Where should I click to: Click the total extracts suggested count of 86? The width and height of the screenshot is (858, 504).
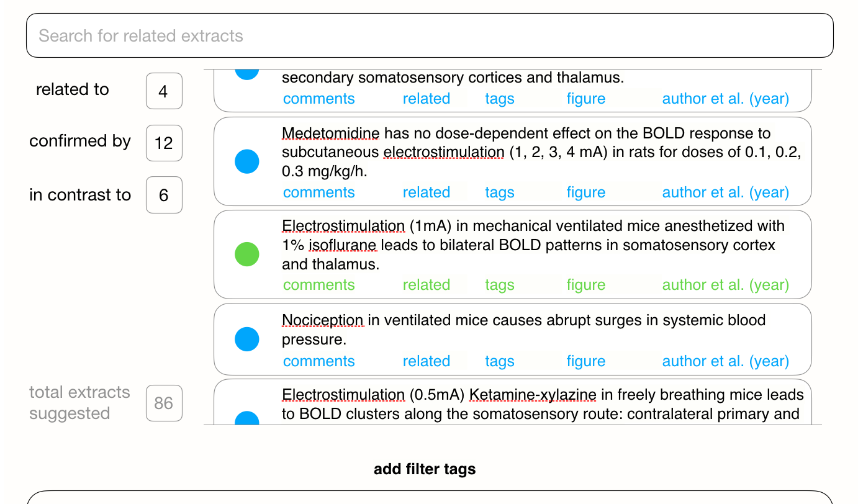click(x=163, y=403)
